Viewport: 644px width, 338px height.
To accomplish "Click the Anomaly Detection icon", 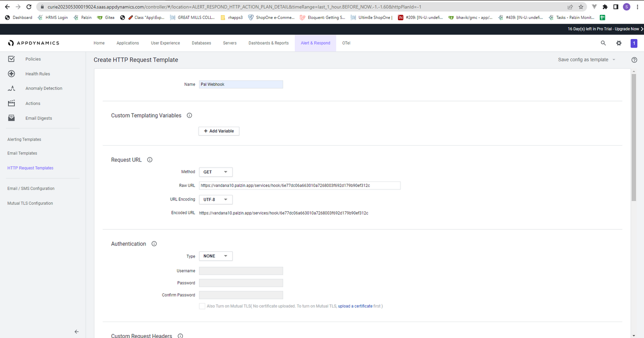I will click(x=11, y=88).
